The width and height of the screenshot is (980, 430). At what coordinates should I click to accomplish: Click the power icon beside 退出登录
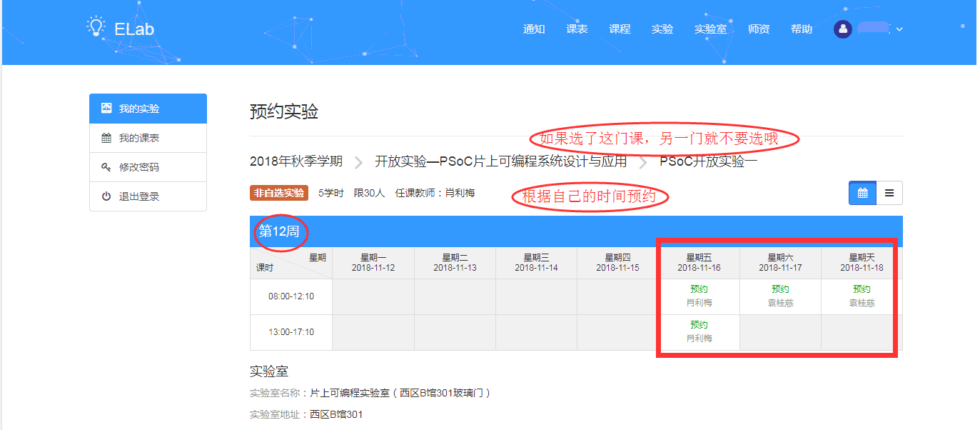104,196
